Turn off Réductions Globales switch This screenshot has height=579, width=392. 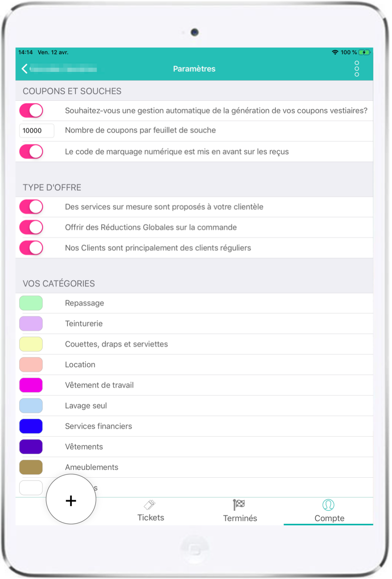click(x=31, y=227)
